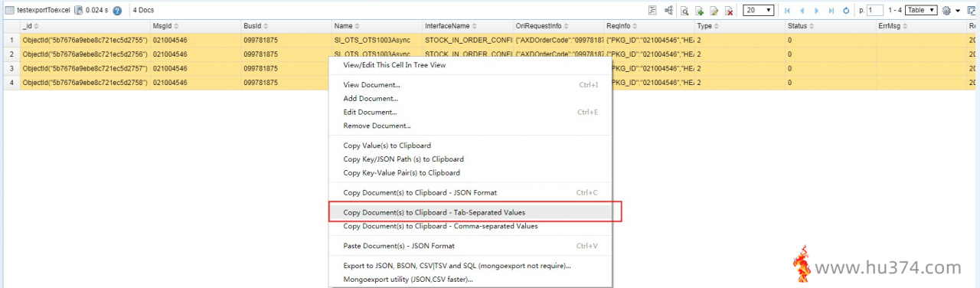This screenshot has width=980, height=288.
Task: Click the remove document icon with red X
Action: point(729,11)
